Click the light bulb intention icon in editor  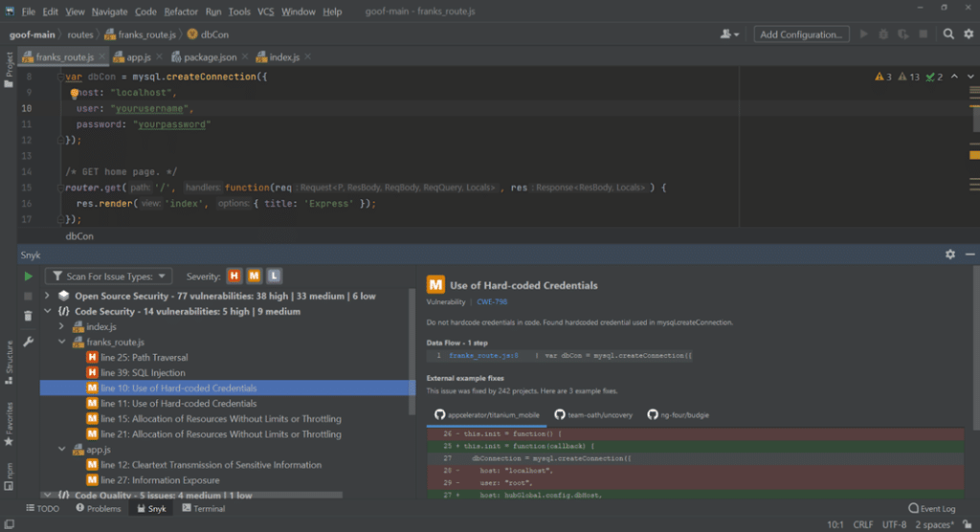click(74, 94)
